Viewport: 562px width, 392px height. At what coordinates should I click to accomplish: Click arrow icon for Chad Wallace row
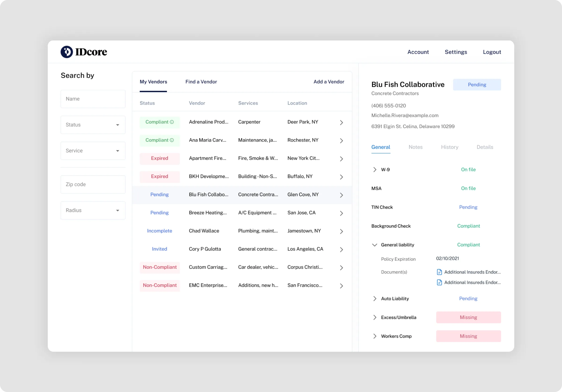pyautogui.click(x=341, y=231)
